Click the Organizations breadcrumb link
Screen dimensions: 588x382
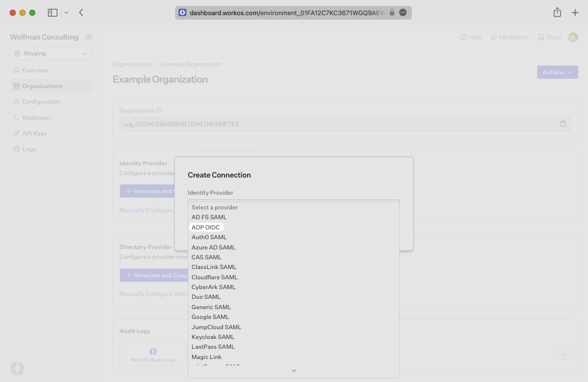pyautogui.click(x=131, y=64)
